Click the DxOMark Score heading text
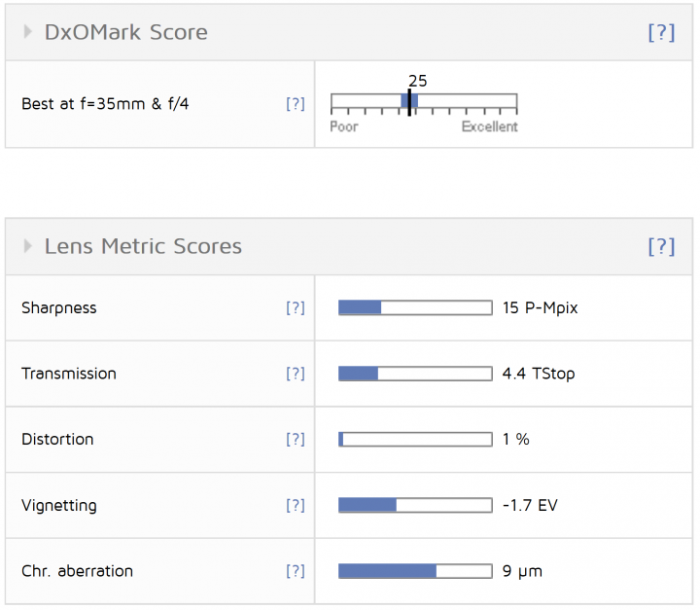This screenshot has width=700, height=610. [x=125, y=32]
